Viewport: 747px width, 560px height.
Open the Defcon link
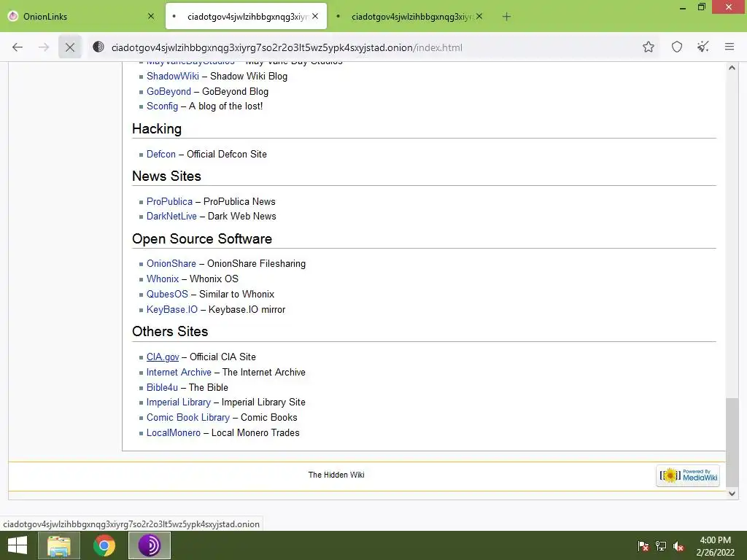point(161,155)
